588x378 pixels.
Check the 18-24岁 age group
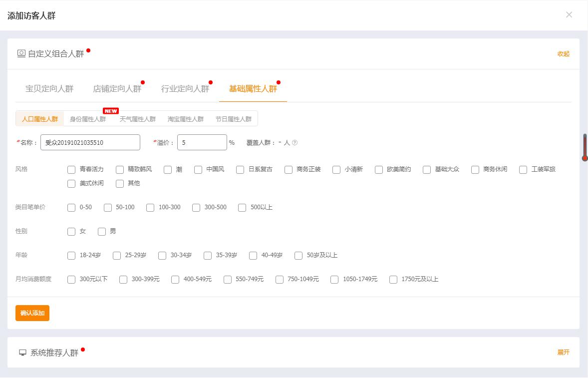tap(71, 255)
